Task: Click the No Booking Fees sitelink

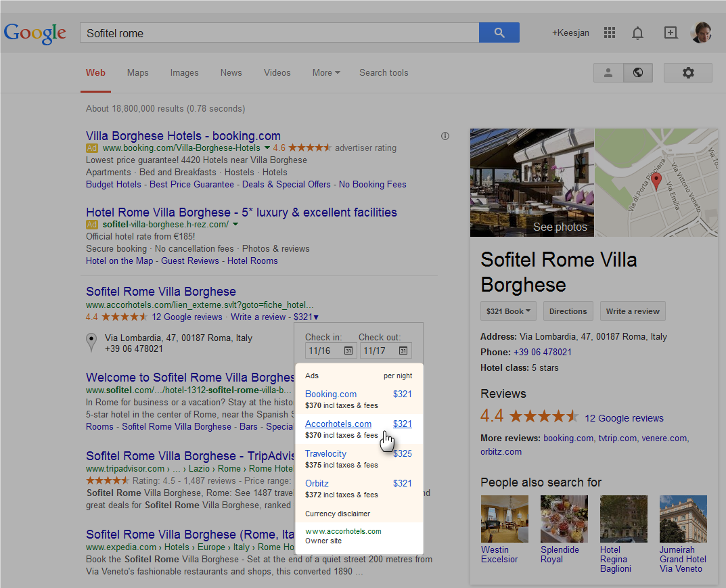Action: click(x=372, y=184)
